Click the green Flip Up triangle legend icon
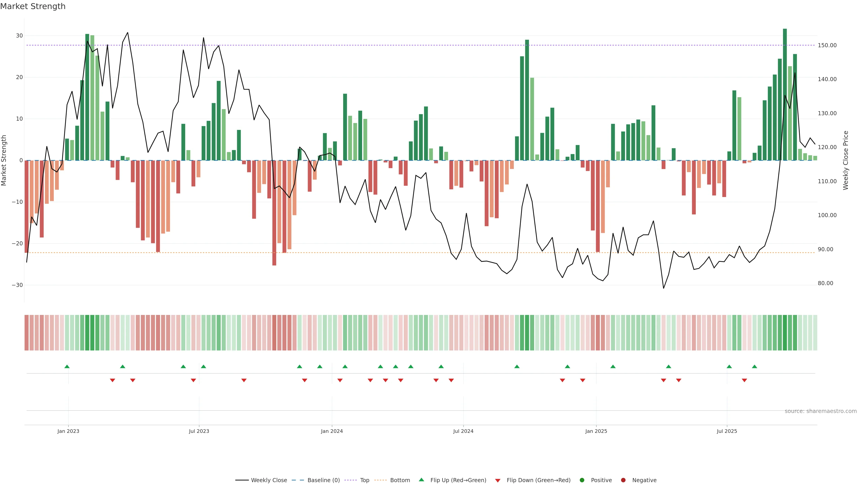868x488 pixels. pyautogui.click(x=421, y=480)
